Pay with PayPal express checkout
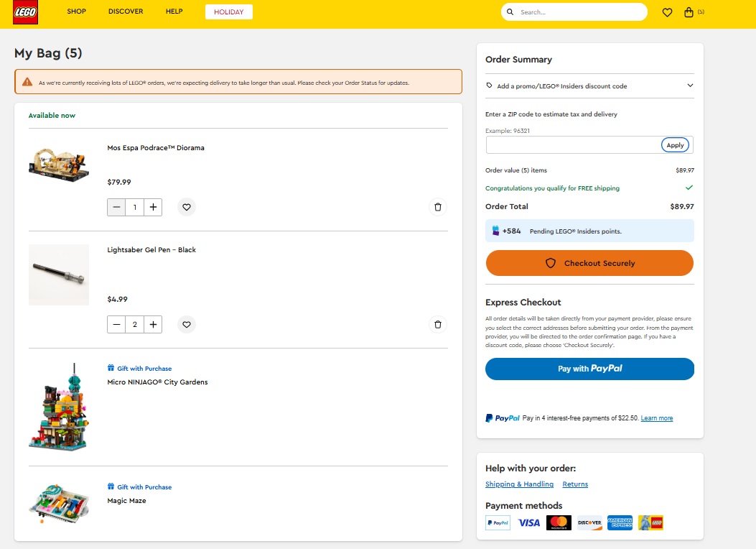Screen dimensions: 756x549 [589, 369]
